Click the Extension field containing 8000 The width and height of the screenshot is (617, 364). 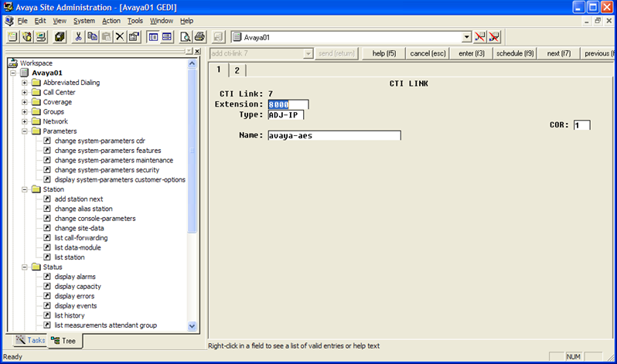[x=288, y=104]
